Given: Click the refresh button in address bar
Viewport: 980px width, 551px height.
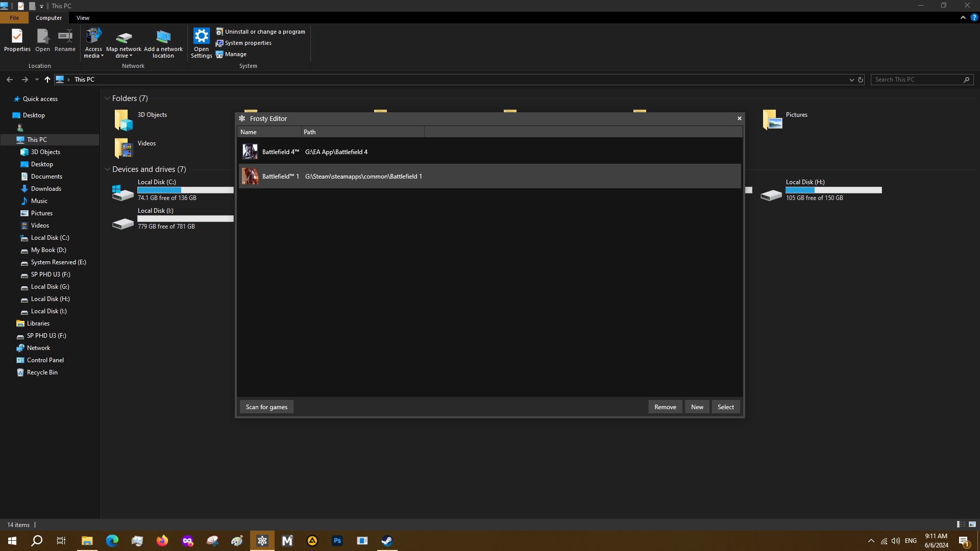Looking at the screenshot, I should click(861, 80).
